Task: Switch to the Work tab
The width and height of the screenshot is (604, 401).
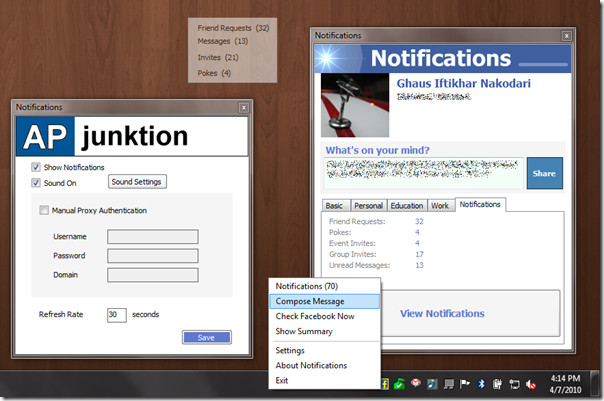Action: point(440,206)
